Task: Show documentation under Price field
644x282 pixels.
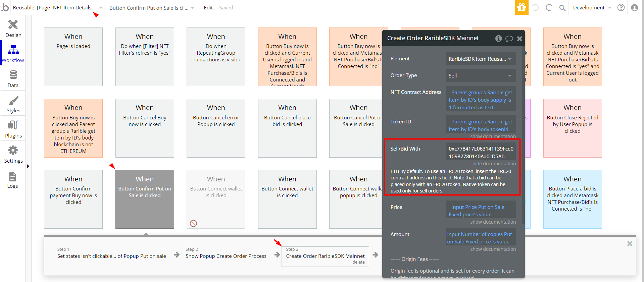Action: [x=493, y=222]
